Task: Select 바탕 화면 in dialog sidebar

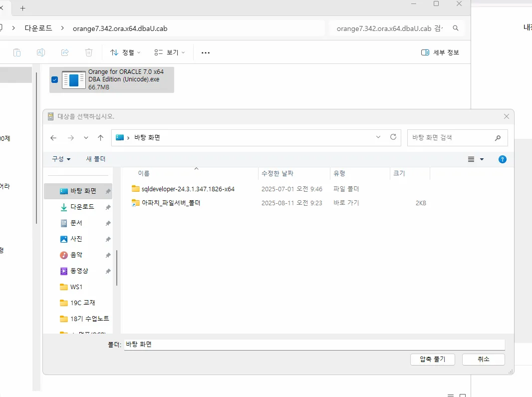Action: click(78, 191)
